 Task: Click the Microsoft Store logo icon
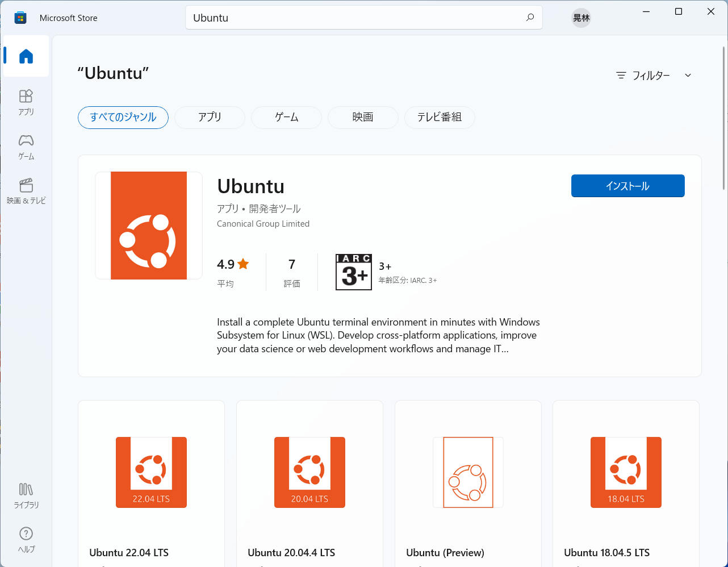pyautogui.click(x=20, y=18)
